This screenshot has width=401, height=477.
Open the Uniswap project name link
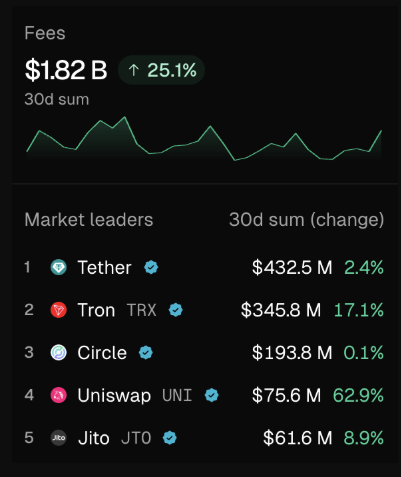(114, 395)
